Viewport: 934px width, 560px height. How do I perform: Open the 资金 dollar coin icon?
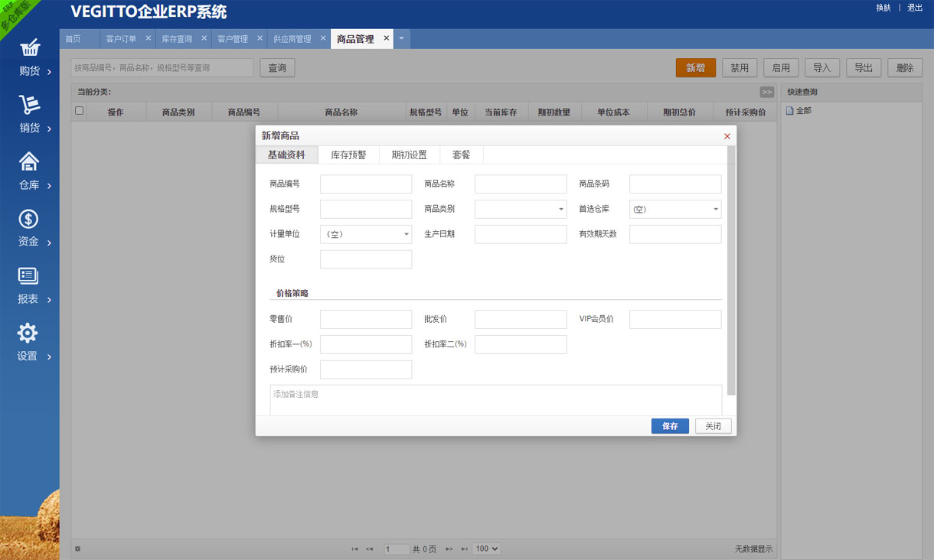[29, 220]
